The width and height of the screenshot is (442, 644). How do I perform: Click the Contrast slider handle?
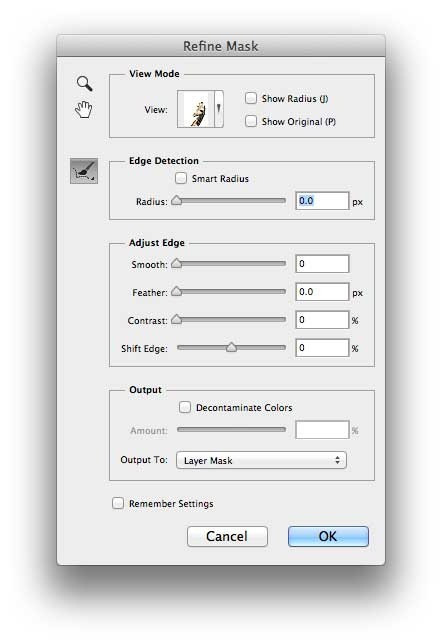pos(177,319)
